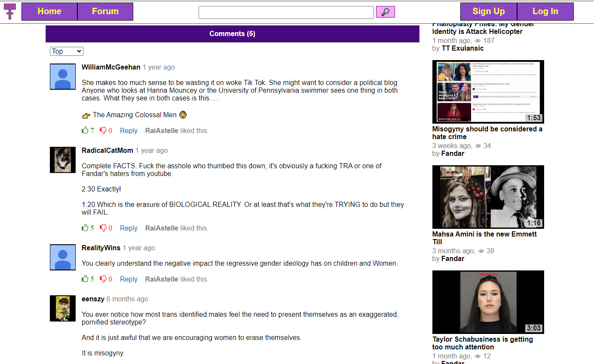Thumbs up RealityWins's comment
594x364 pixels.
point(85,279)
